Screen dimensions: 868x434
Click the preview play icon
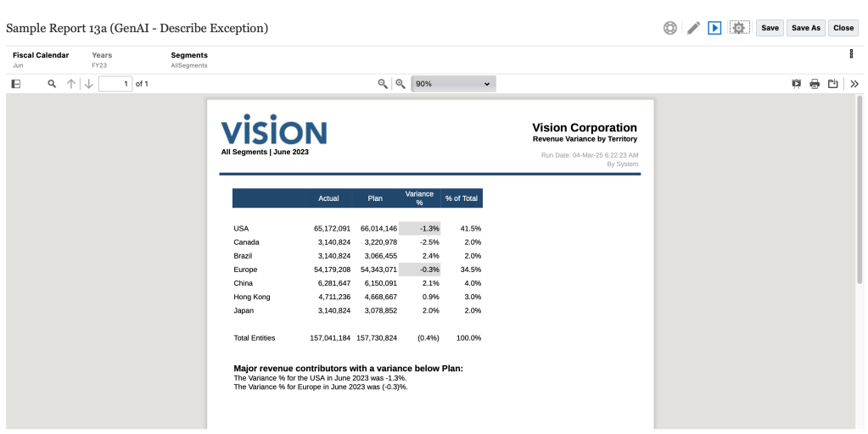714,28
